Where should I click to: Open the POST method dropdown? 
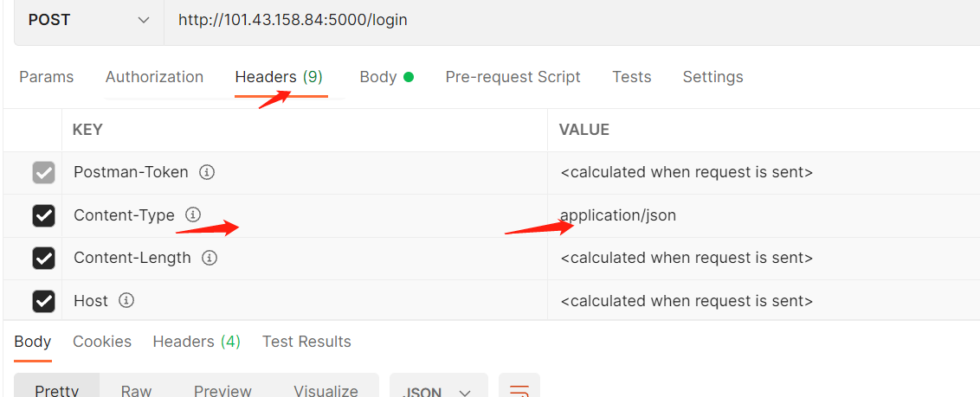pyautogui.click(x=88, y=20)
